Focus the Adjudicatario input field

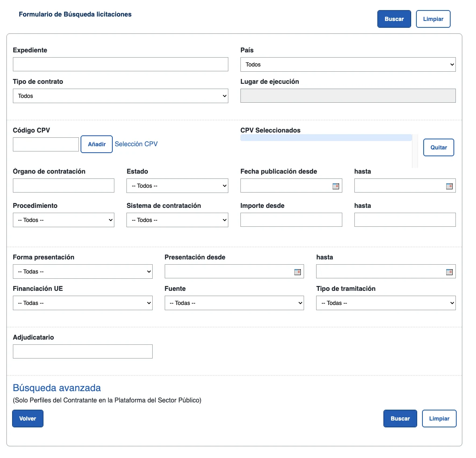[x=83, y=351]
